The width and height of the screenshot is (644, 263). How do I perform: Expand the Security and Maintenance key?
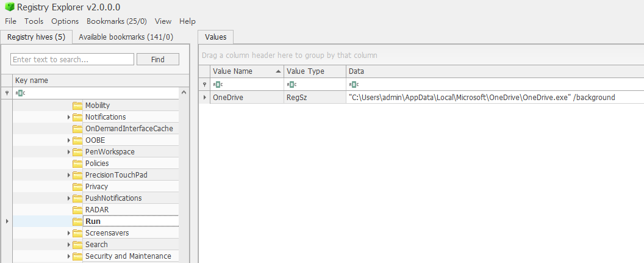click(68, 256)
